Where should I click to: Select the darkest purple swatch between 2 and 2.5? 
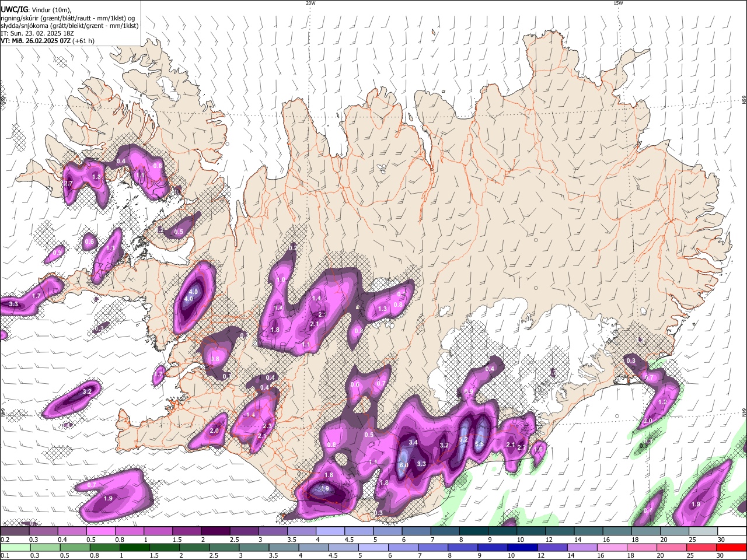(x=215, y=531)
